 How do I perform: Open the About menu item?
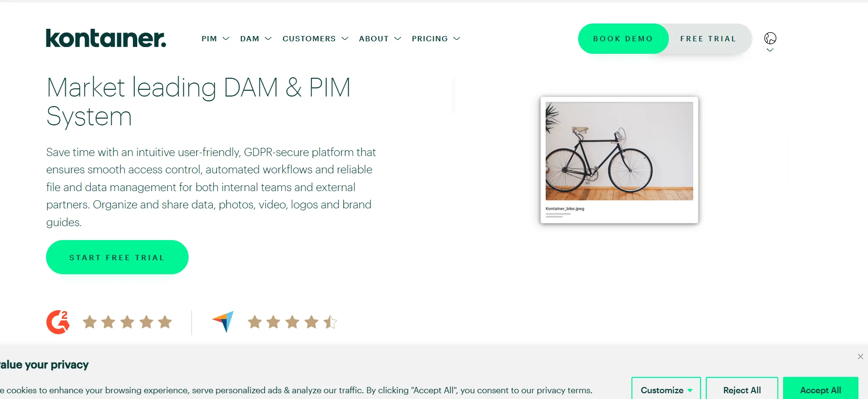pyautogui.click(x=374, y=38)
